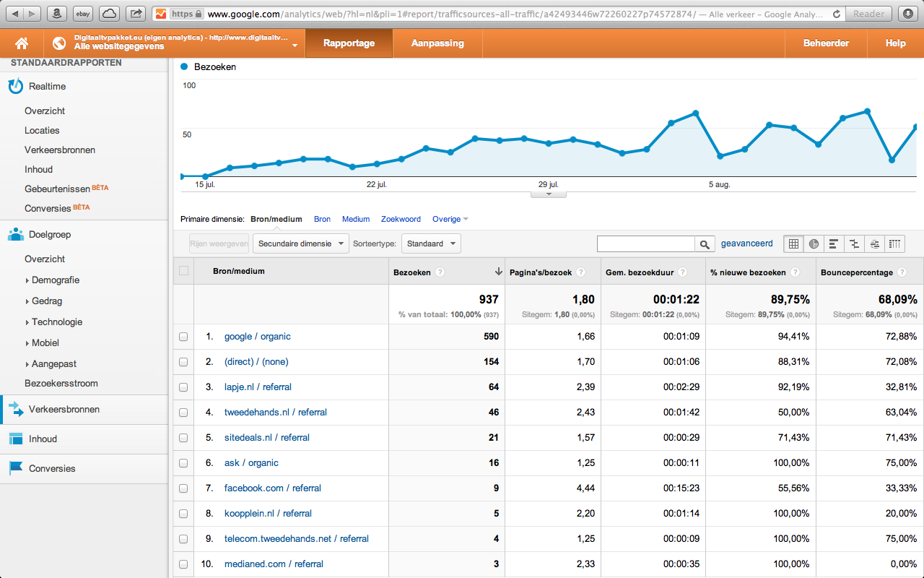Check the sitedeals.nl / referral row checkbox
The height and width of the screenshot is (578, 924).
[x=183, y=438]
